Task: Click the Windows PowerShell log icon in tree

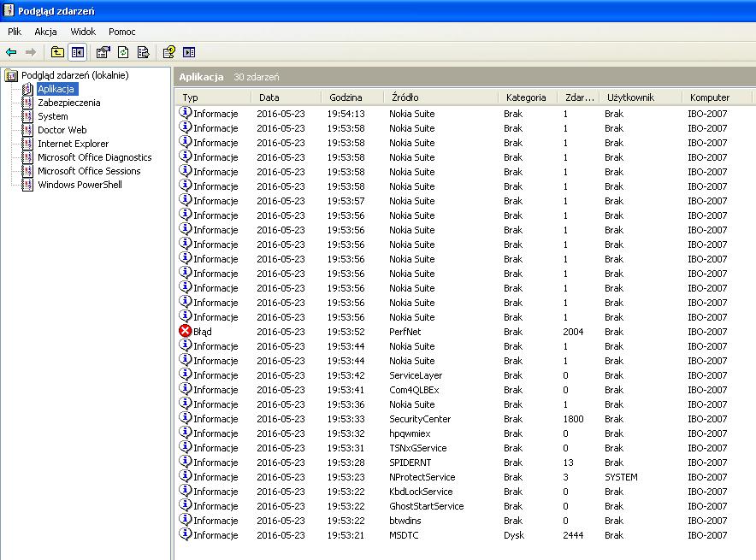Action: point(28,185)
